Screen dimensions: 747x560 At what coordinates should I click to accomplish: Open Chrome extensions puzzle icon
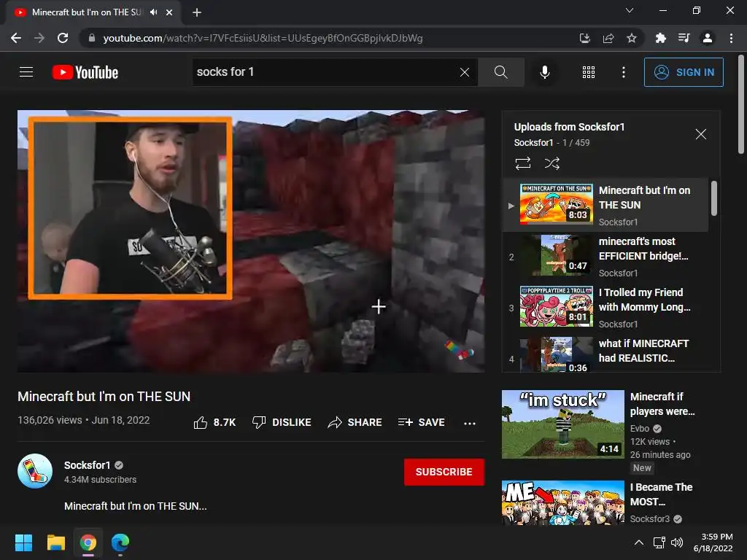(660, 38)
